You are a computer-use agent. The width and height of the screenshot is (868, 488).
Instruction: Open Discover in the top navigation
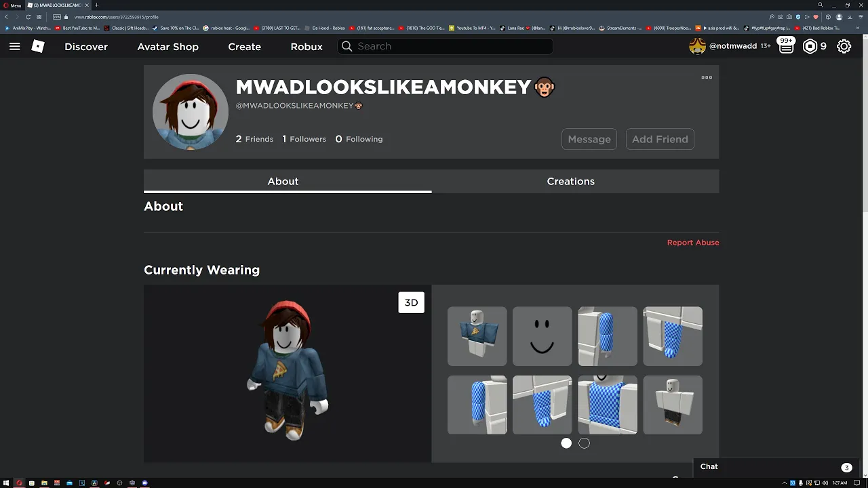click(x=86, y=46)
